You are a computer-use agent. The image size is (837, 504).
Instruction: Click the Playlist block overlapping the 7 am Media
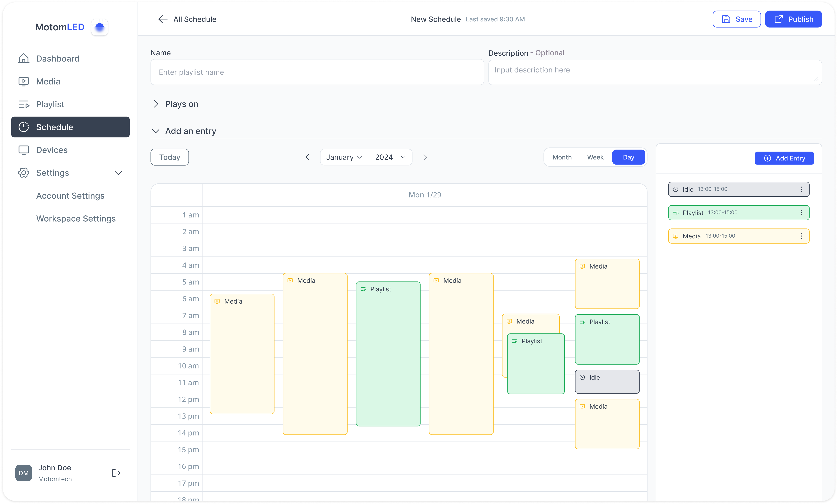[x=536, y=364]
